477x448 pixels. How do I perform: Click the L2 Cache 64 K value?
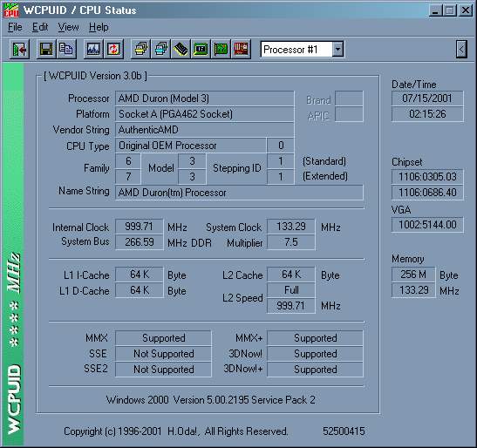coord(291,275)
